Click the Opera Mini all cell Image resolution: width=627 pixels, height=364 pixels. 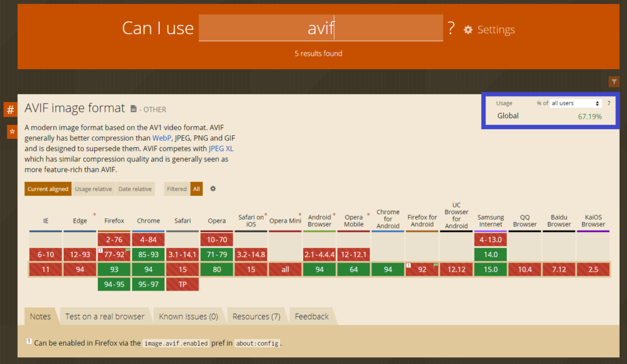click(285, 269)
